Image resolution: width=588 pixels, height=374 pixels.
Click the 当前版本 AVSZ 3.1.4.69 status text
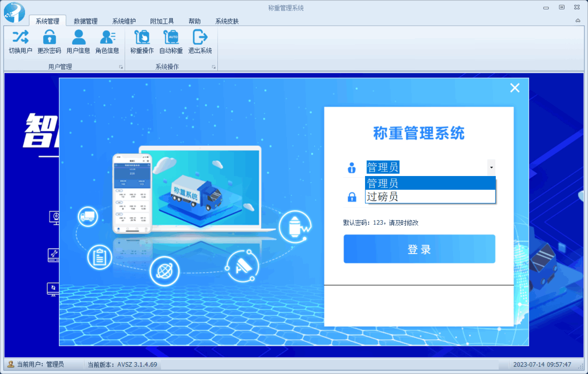point(122,365)
